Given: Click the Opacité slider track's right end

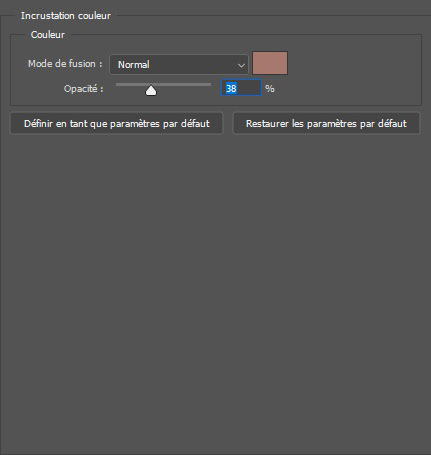Looking at the screenshot, I should click(x=209, y=85).
